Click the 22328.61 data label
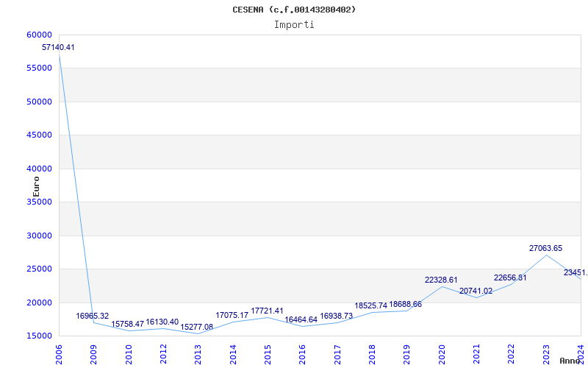This screenshot has width=588, height=368. pyautogui.click(x=441, y=280)
